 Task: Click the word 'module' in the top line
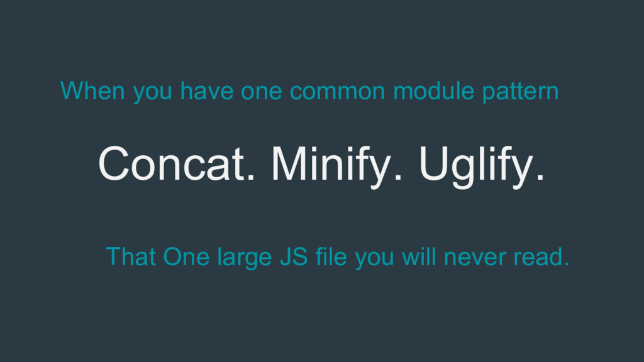(x=435, y=92)
